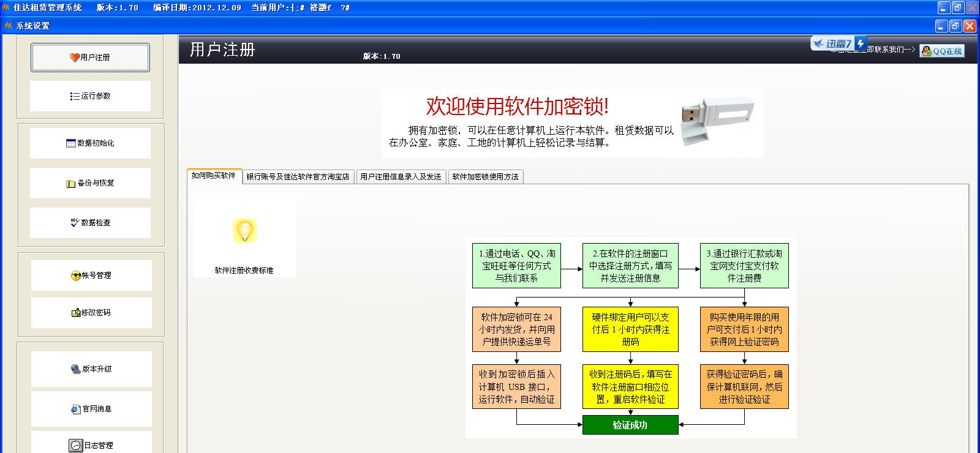Screen dimensions: 980x453
Task: Switch to the 如何购买软件 tab
Action: click(x=214, y=176)
